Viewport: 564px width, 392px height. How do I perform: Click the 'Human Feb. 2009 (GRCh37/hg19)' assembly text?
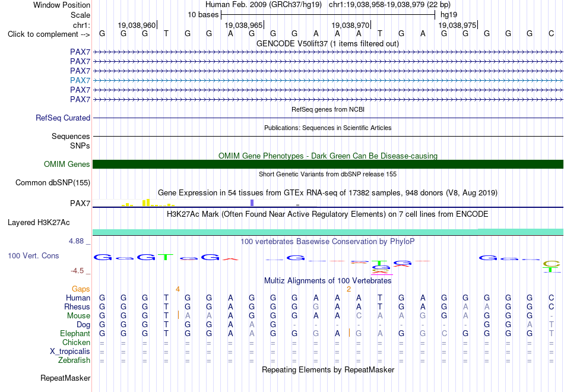(x=263, y=5)
